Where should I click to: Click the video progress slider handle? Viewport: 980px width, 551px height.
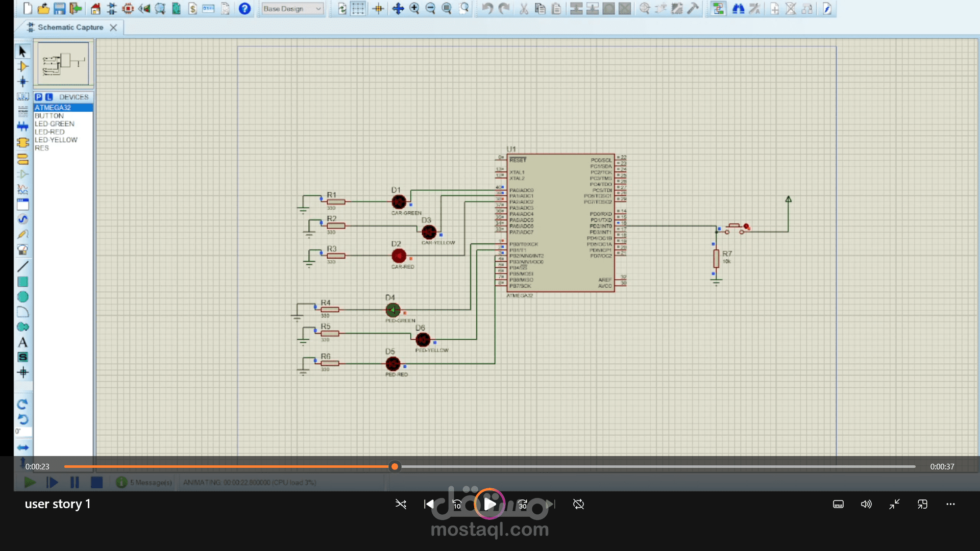(x=395, y=466)
